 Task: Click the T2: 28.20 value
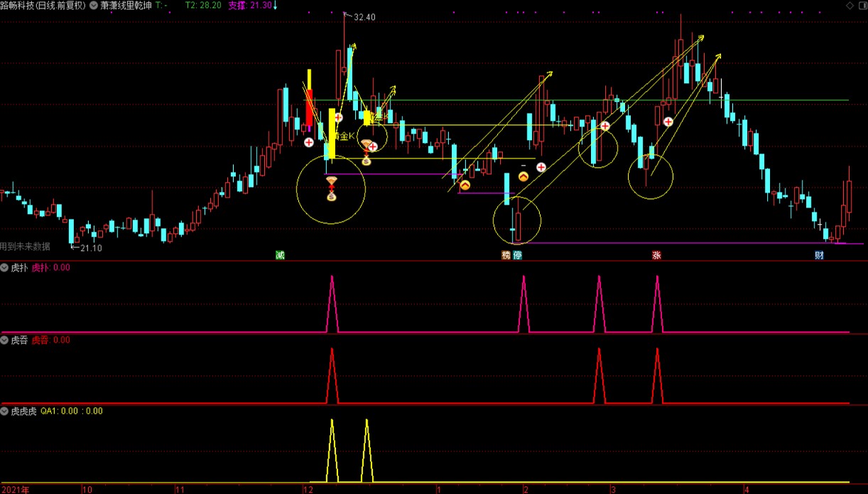[x=203, y=5]
